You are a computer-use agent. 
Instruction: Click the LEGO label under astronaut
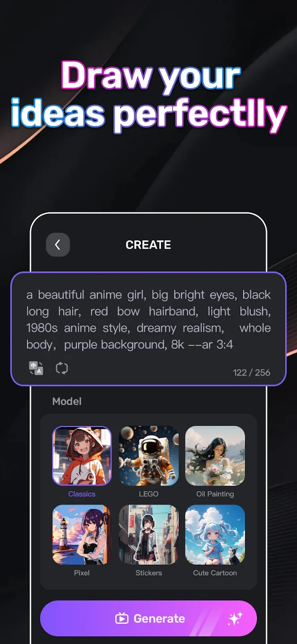(148, 494)
